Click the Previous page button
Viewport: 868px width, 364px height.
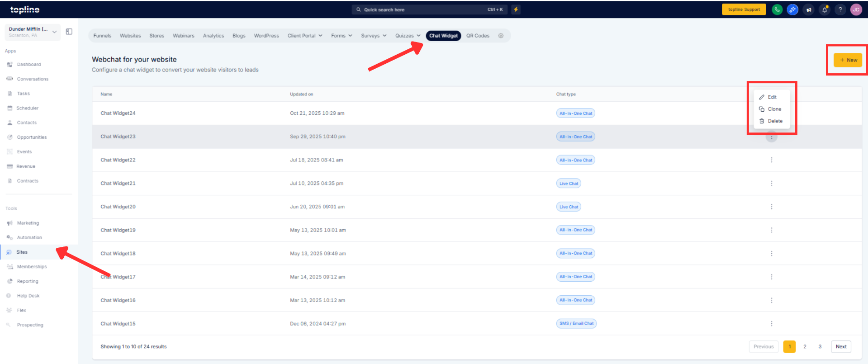(764, 347)
